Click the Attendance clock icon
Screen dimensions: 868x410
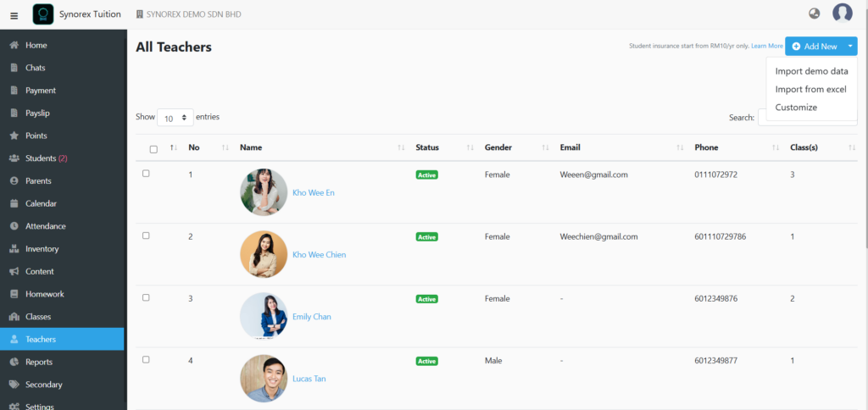coord(14,226)
